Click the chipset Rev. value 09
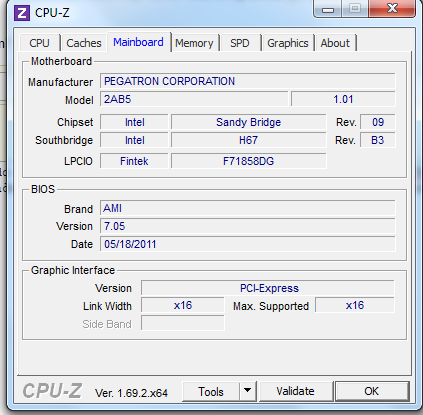This screenshot has height=415, width=423. (378, 122)
